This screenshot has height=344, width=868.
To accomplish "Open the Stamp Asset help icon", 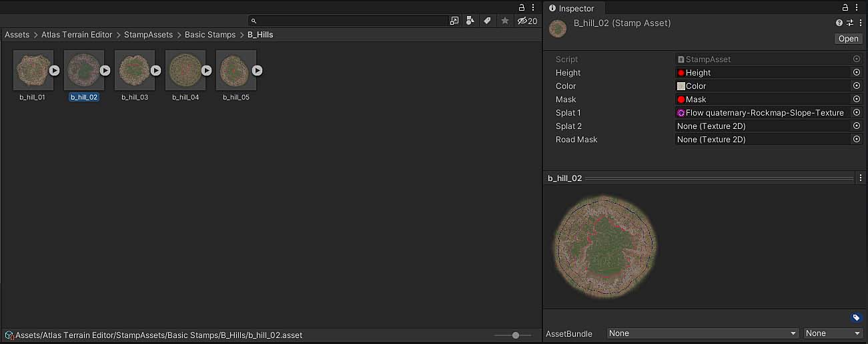I will (839, 23).
